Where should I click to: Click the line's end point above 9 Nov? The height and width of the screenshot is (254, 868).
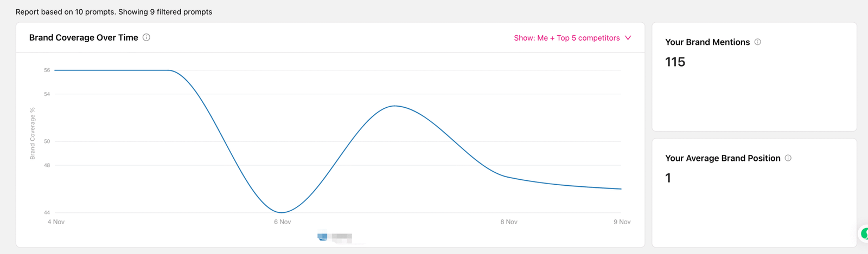click(x=621, y=189)
